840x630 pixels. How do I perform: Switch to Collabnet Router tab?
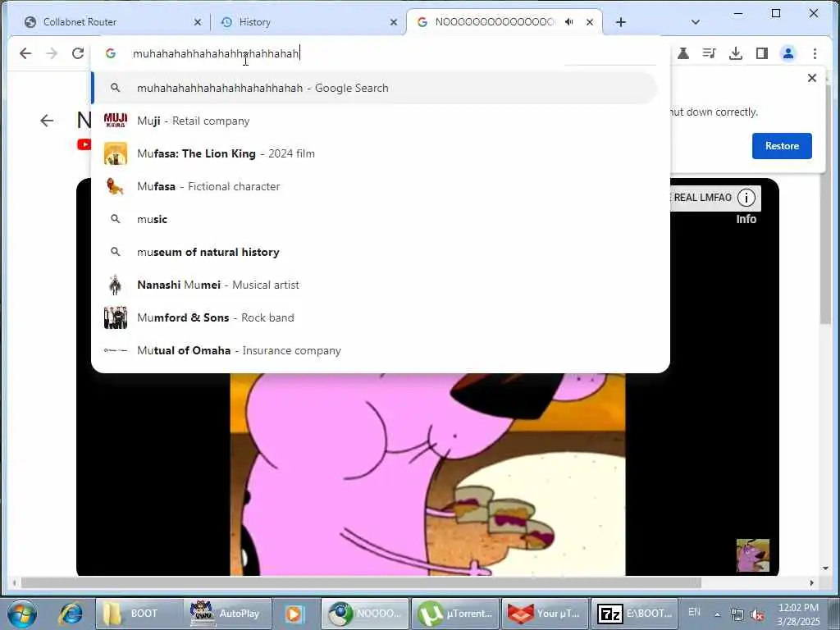click(x=112, y=22)
